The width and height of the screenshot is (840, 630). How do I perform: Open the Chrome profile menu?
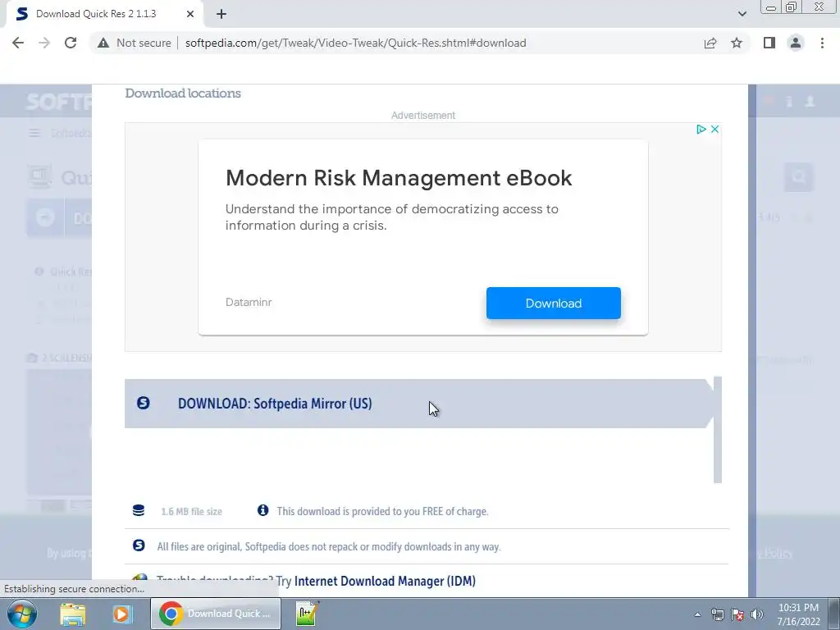pos(796,43)
